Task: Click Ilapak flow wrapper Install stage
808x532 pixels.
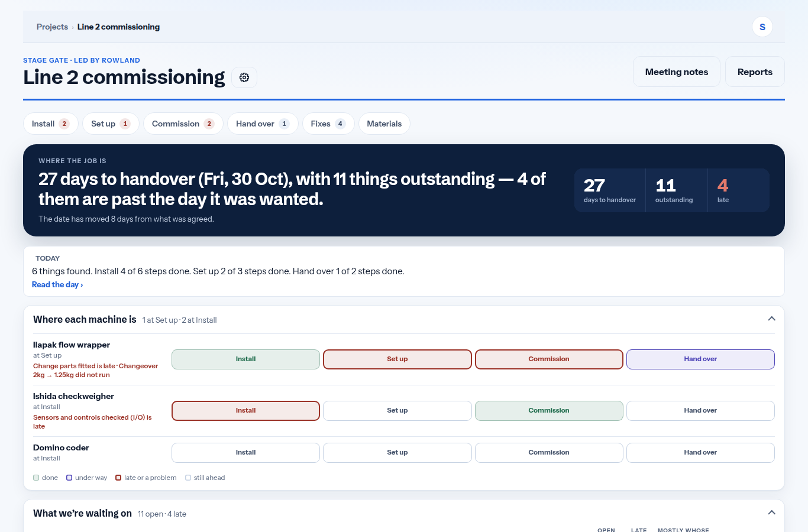Action: (x=245, y=359)
